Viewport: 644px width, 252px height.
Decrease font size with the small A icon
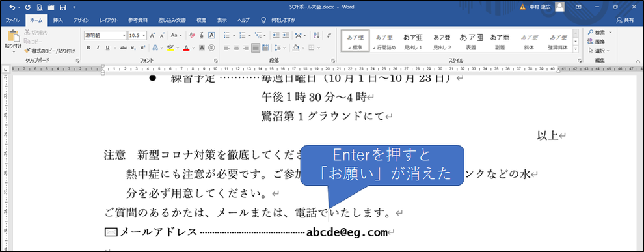pos(161,36)
